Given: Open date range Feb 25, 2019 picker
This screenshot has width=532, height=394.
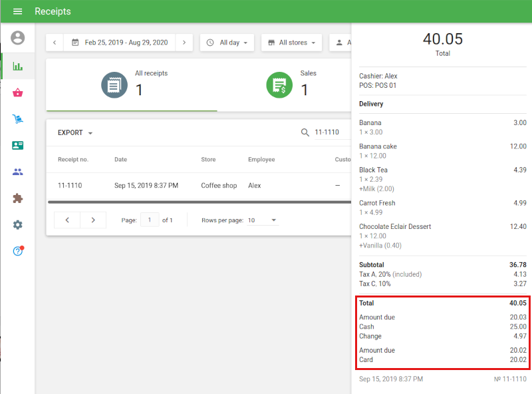Looking at the screenshot, I should pyautogui.click(x=120, y=43).
